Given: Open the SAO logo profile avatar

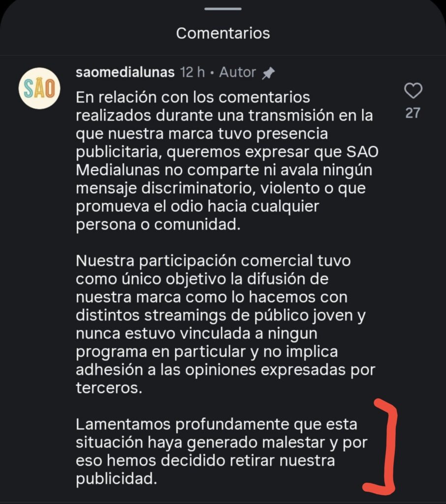Looking at the screenshot, I should [x=39, y=89].
